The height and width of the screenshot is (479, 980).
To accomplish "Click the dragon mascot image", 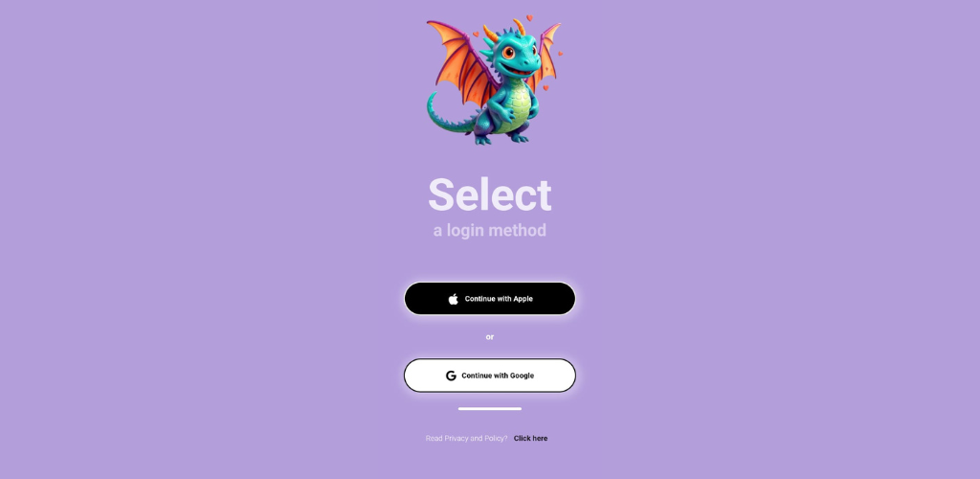I will 494,80.
